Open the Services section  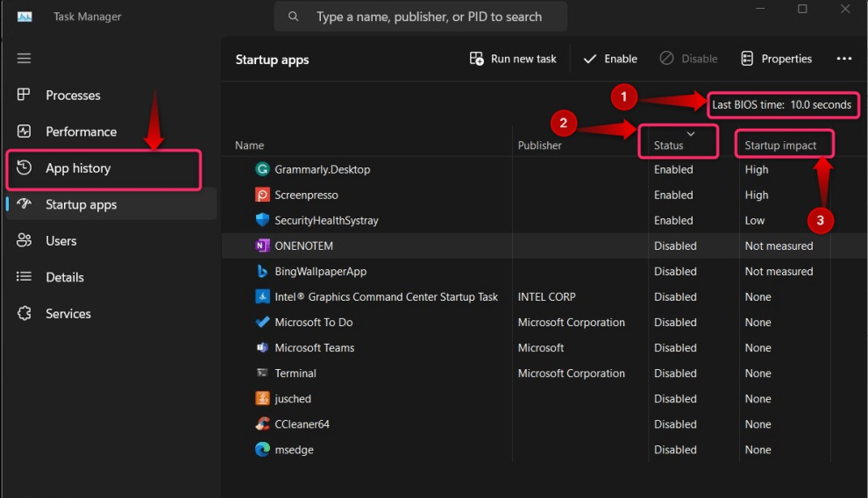pyautogui.click(x=68, y=314)
